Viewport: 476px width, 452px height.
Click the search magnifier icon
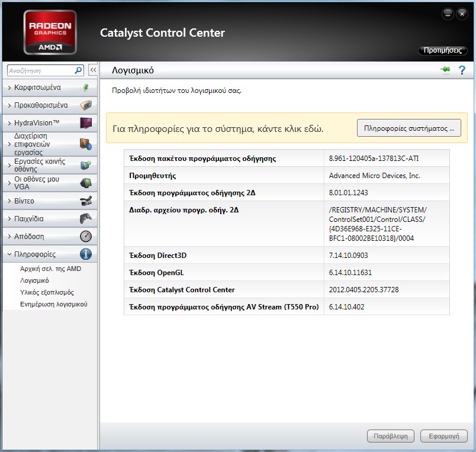(x=78, y=70)
